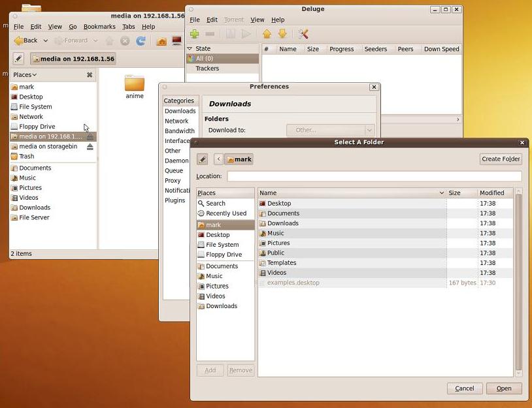Screen dimensions: 532x408
Task: Open the Edit menu in Deluge
Action: click(212, 20)
